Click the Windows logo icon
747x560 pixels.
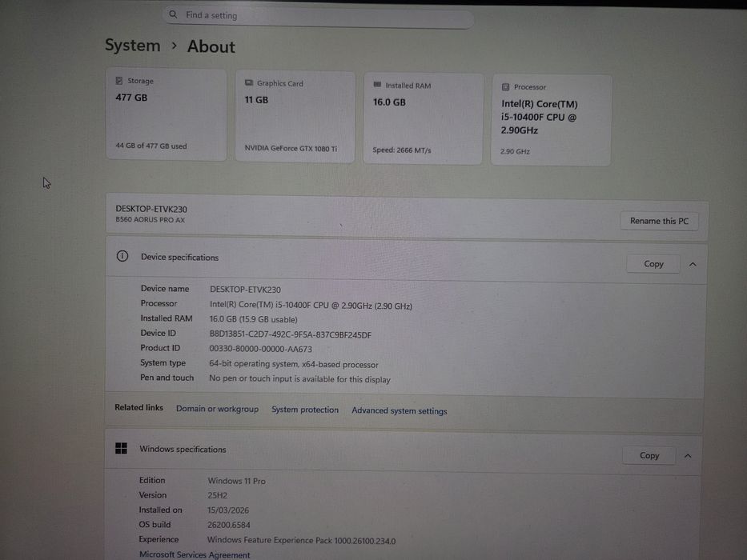121,448
